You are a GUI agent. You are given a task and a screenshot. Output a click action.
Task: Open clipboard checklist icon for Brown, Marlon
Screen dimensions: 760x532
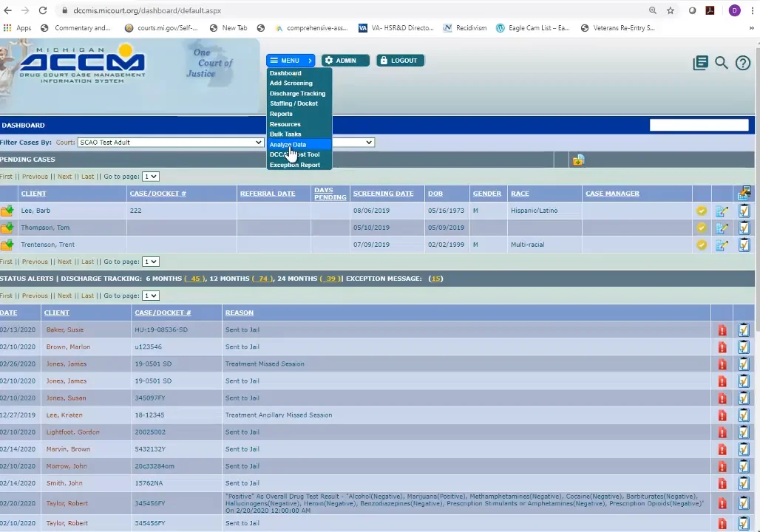point(743,347)
